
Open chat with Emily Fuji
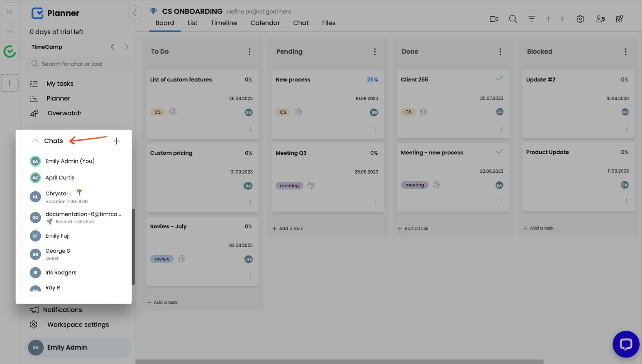pyautogui.click(x=57, y=236)
